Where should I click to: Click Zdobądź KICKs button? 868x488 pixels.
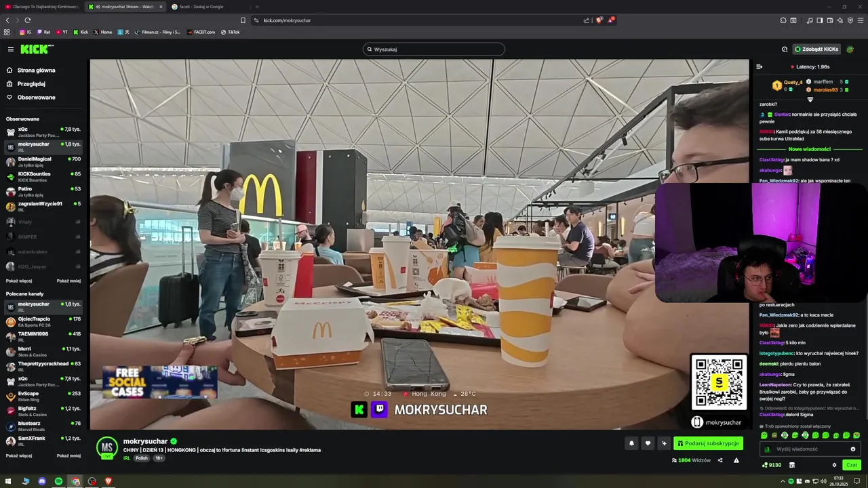pos(817,49)
